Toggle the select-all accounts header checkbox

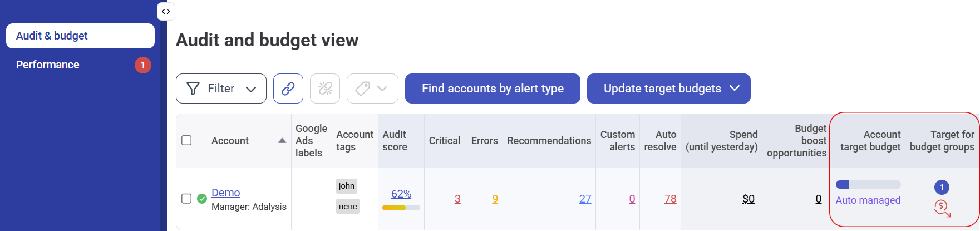click(187, 140)
